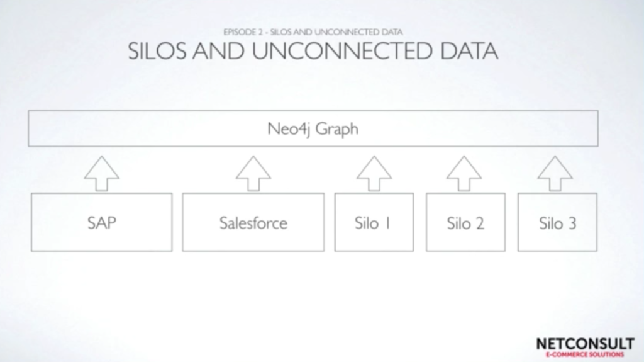Click the up arrow above Silo 3
Image resolution: width=644 pixels, height=362 pixels.
tap(555, 174)
